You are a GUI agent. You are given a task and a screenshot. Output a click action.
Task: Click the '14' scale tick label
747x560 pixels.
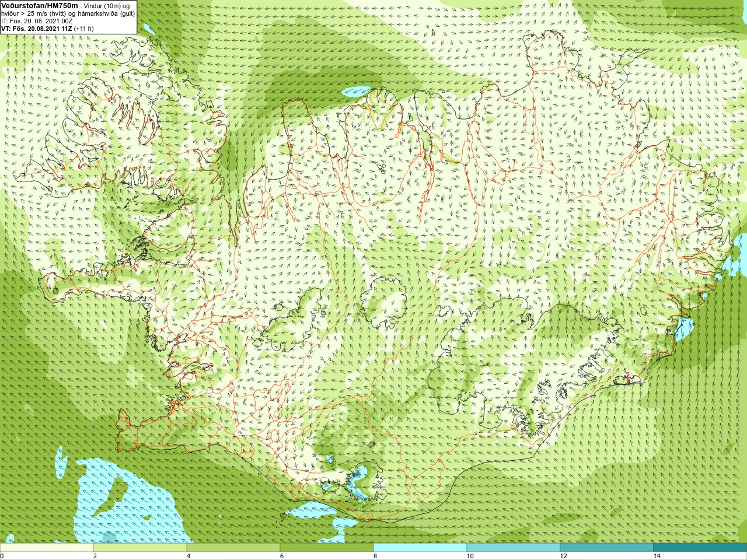point(657,556)
